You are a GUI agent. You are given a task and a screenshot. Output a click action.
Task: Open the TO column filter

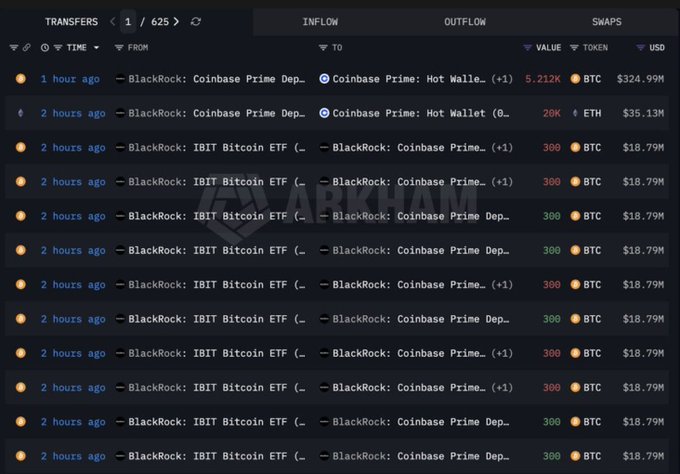coord(323,48)
